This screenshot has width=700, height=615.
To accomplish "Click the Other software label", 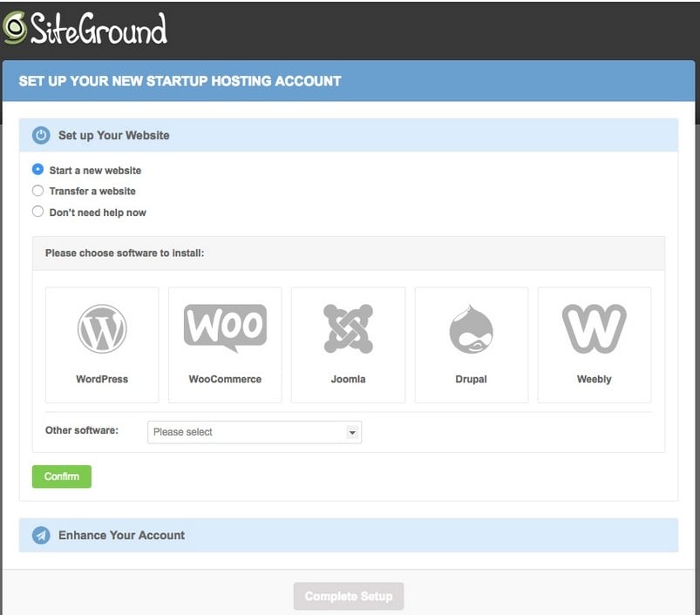I will click(x=82, y=430).
